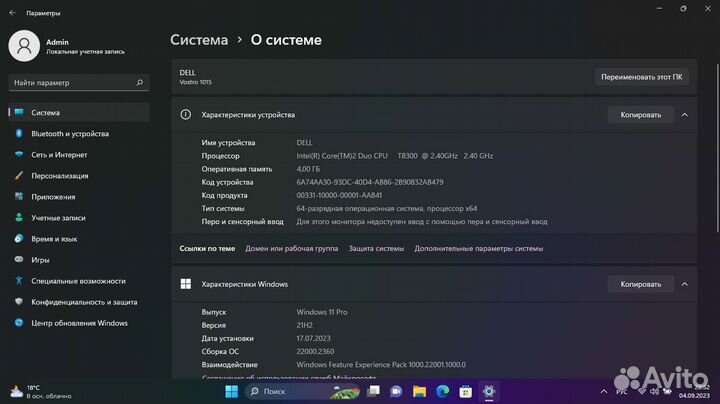Collapse Характеристики Windows section

point(685,284)
